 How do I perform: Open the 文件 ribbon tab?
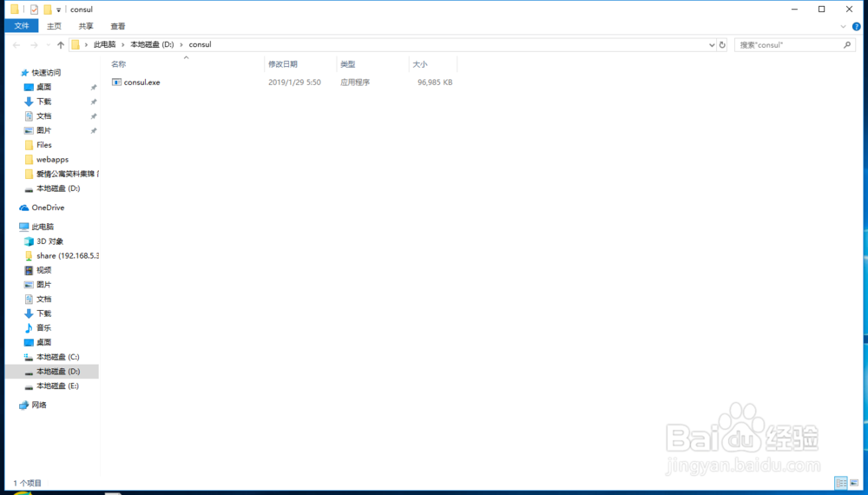coord(22,26)
